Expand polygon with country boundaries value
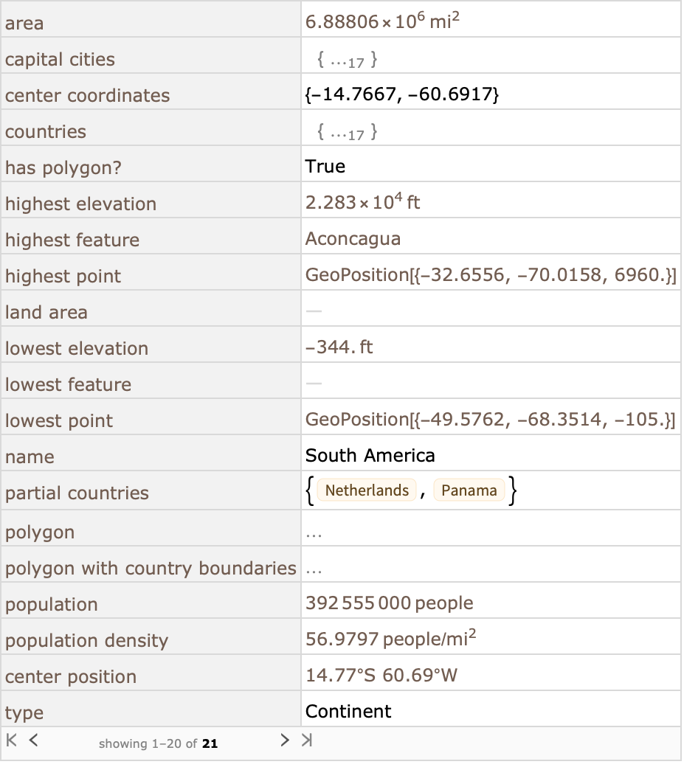This screenshot has height=784, width=684. (314, 569)
